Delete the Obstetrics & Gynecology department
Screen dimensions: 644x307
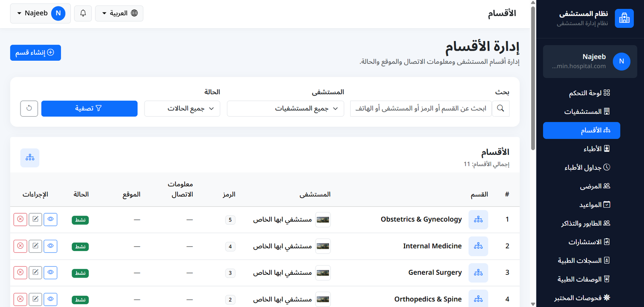20,219
